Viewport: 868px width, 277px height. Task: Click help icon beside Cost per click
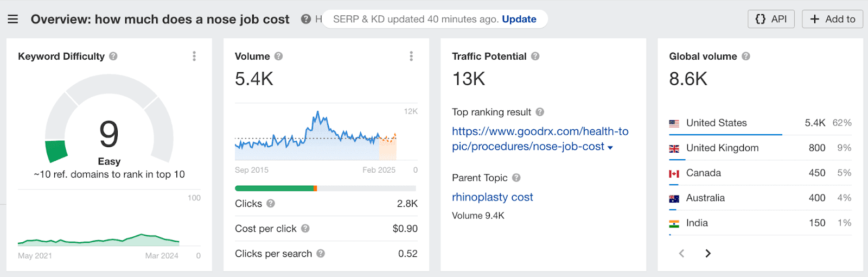(305, 229)
